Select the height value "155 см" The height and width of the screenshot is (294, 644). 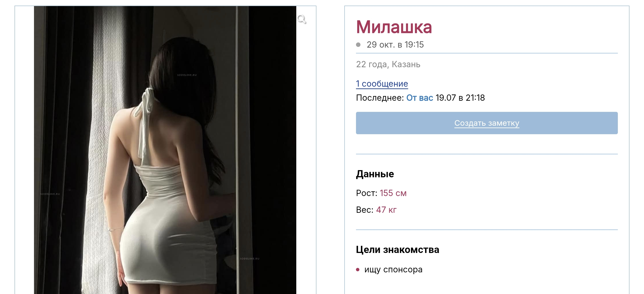click(393, 193)
